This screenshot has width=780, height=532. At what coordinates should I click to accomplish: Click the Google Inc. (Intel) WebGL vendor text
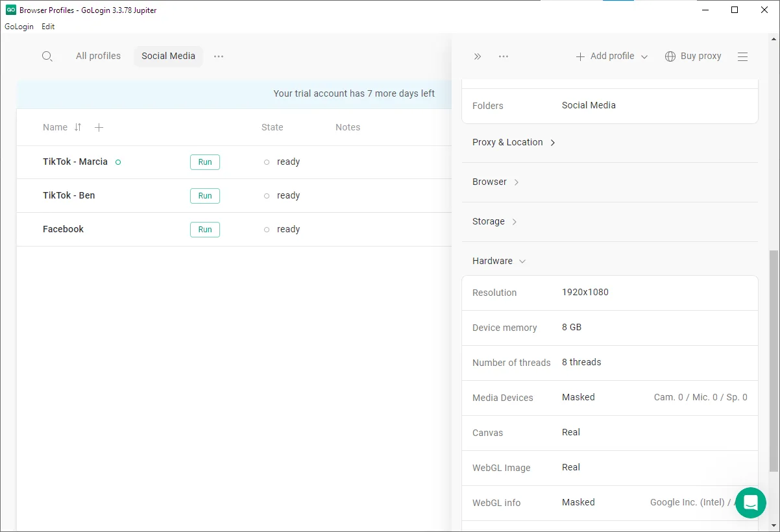click(692, 503)
